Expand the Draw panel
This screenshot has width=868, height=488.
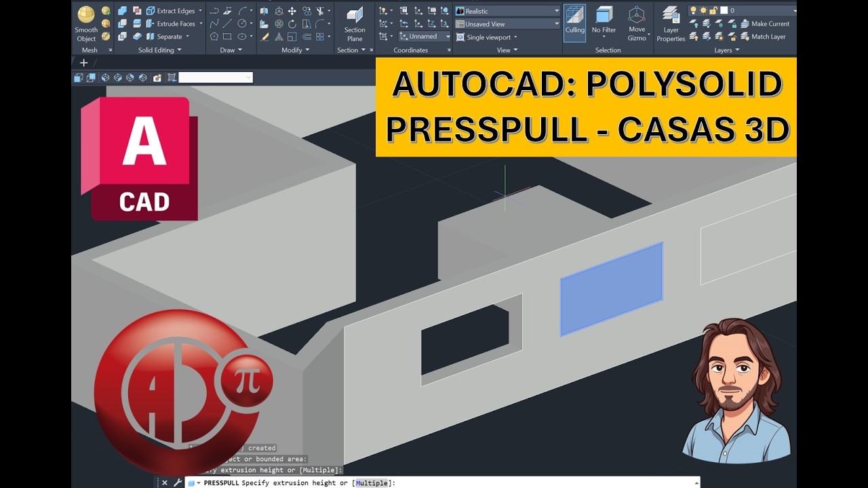click(231, 50)
